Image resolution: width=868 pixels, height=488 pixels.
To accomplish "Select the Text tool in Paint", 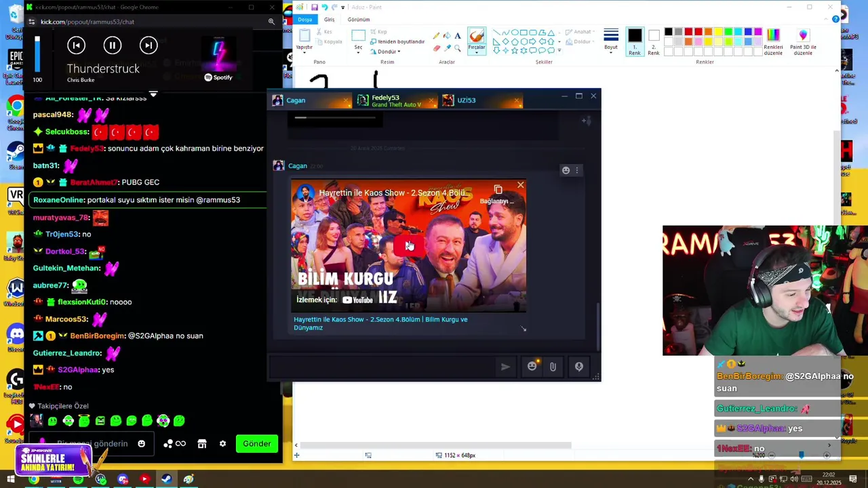I will point(458,36).
